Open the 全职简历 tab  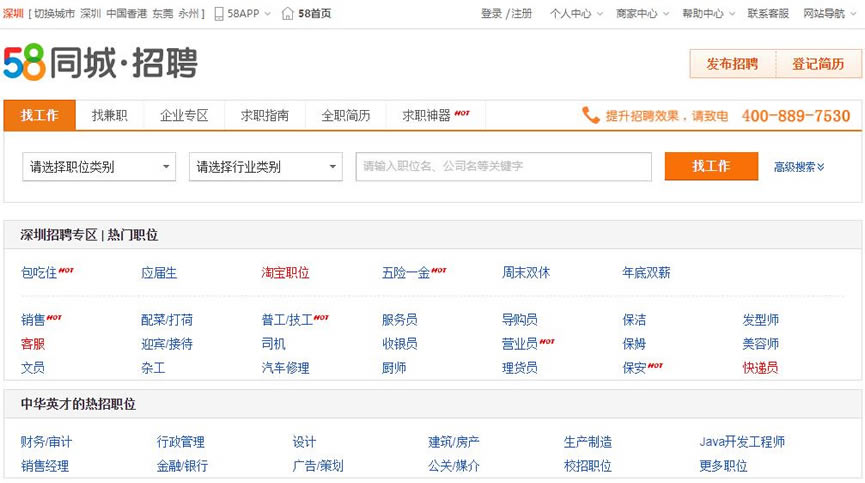[346, 115]
